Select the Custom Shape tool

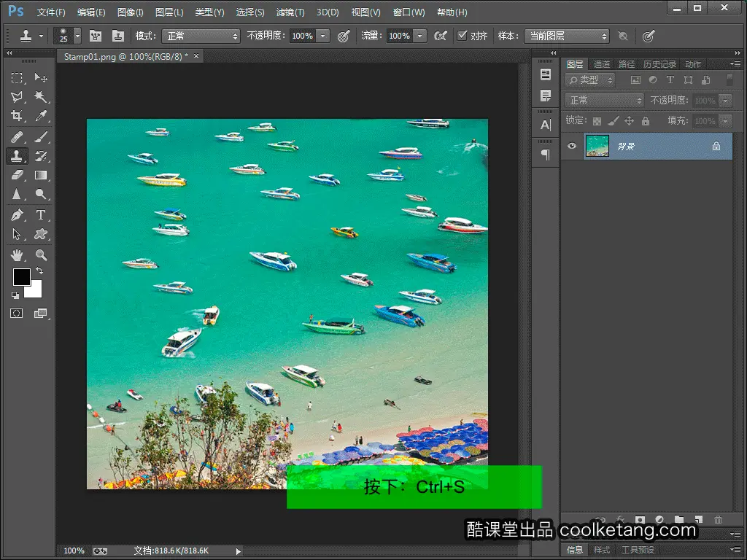[41, 234]
